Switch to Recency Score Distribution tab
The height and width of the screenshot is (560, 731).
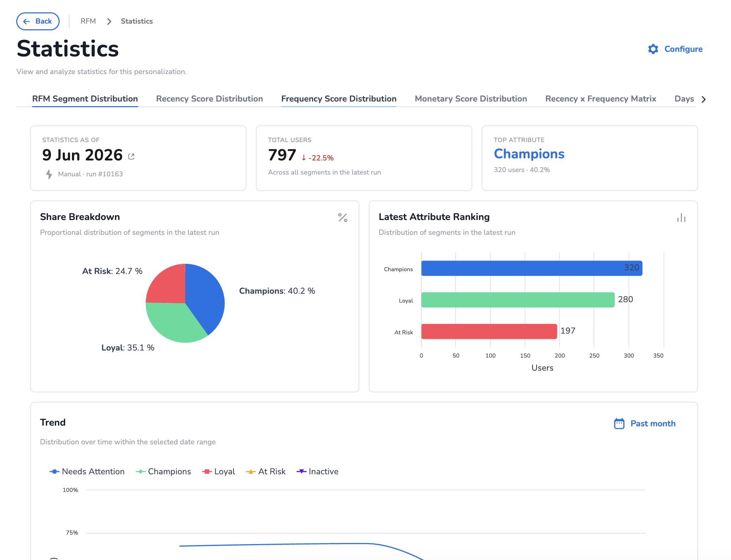pyautogui.click(x=210, y=99)
